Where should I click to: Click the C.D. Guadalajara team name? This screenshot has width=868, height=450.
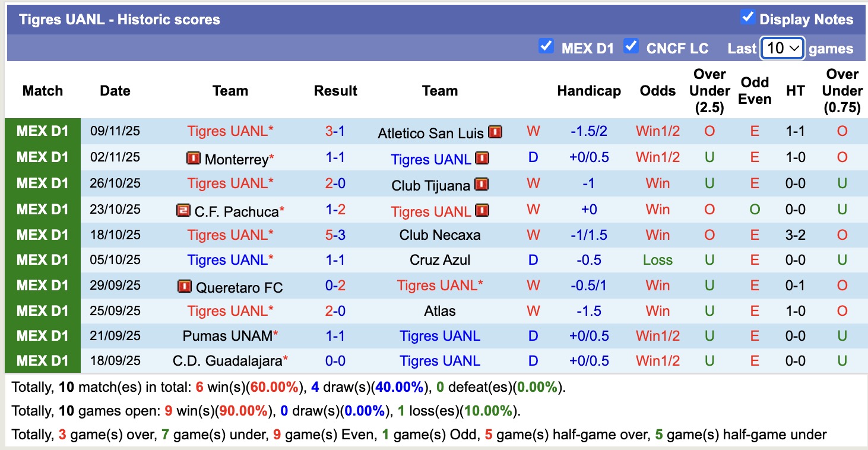click(x=227, y=361)
